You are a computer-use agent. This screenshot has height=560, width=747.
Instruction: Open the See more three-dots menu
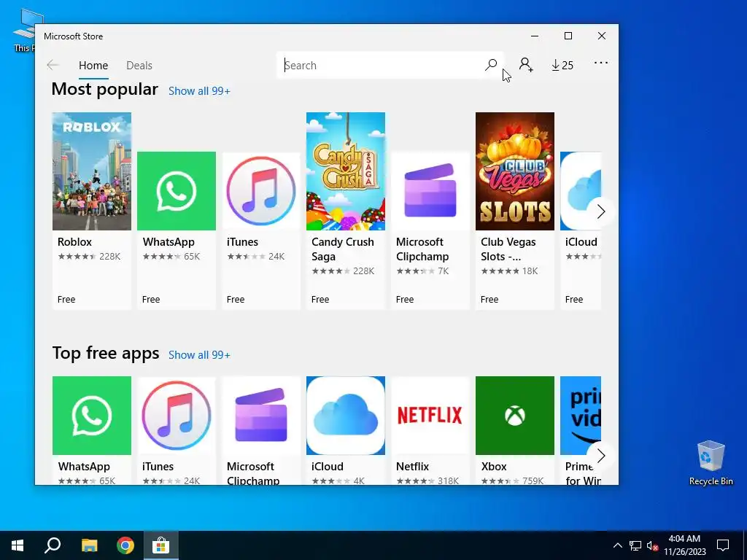coord(601,63)
